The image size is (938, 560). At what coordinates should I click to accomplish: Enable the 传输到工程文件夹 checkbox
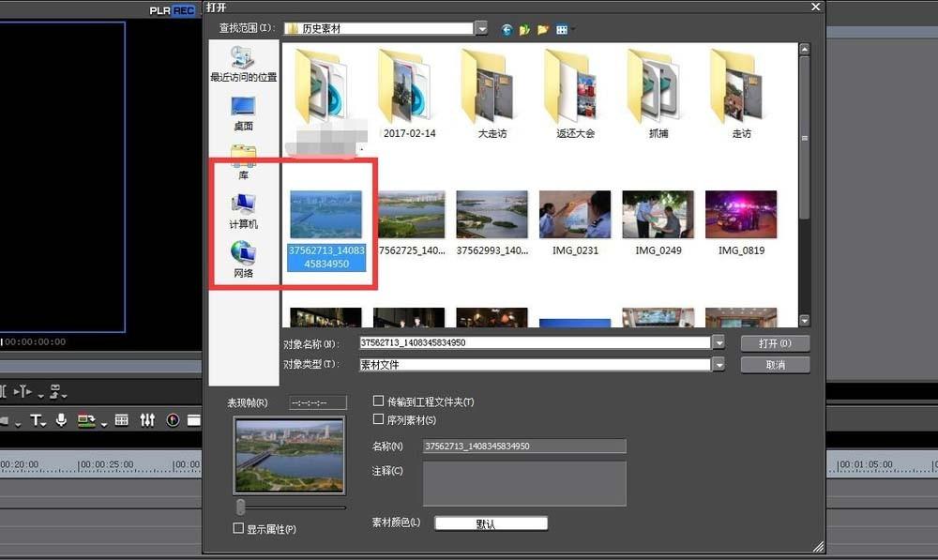(x=379, y=401)
